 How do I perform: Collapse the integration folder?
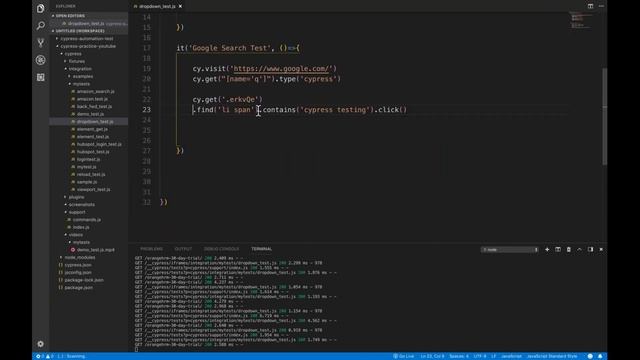pos(80,69)
